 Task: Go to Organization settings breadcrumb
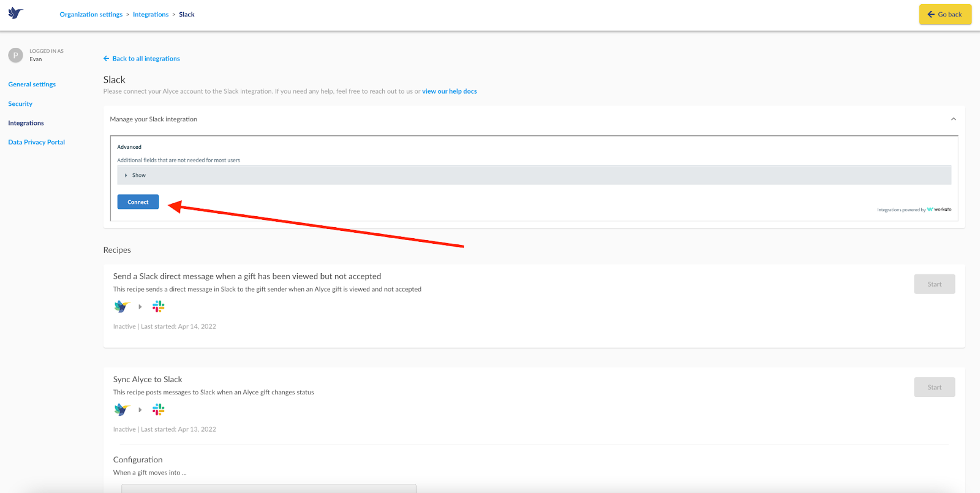(x=91, y=15)
